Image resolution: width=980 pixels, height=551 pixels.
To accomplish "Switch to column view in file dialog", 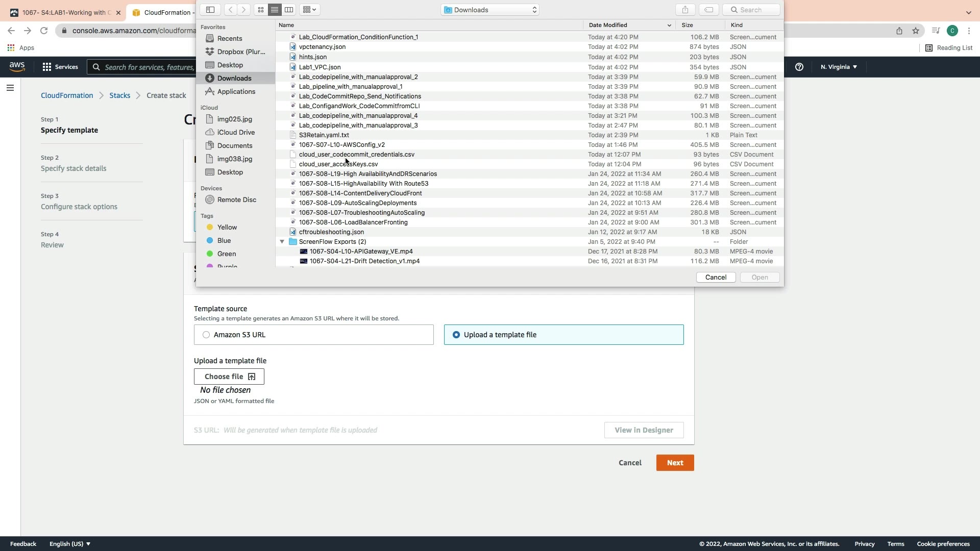I will (289, 9).
